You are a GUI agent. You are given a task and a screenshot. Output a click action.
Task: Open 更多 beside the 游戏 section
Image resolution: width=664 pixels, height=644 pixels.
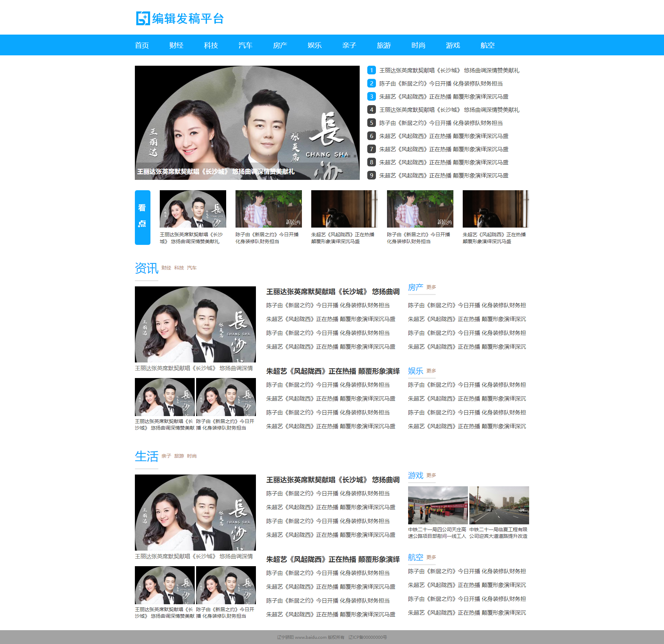point(431,475)
